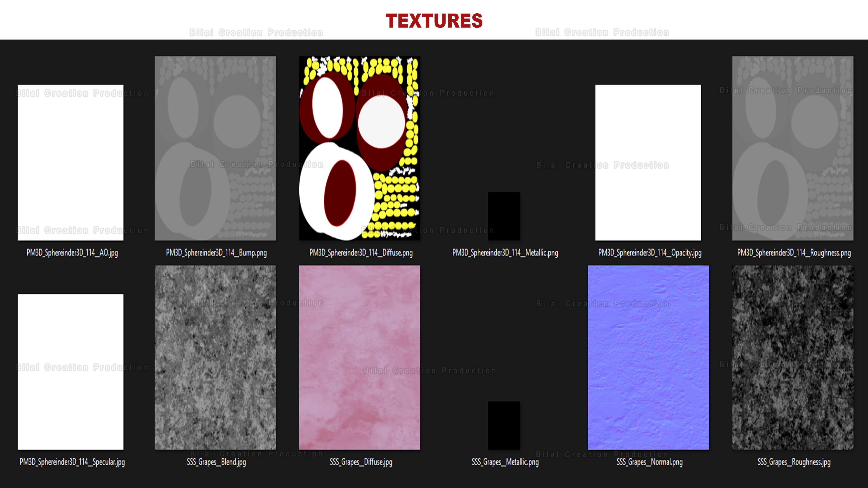Screen dimensions: 868x488
Task: Open the white Opacity.jpg texture thumbnail
Action: 648,162
